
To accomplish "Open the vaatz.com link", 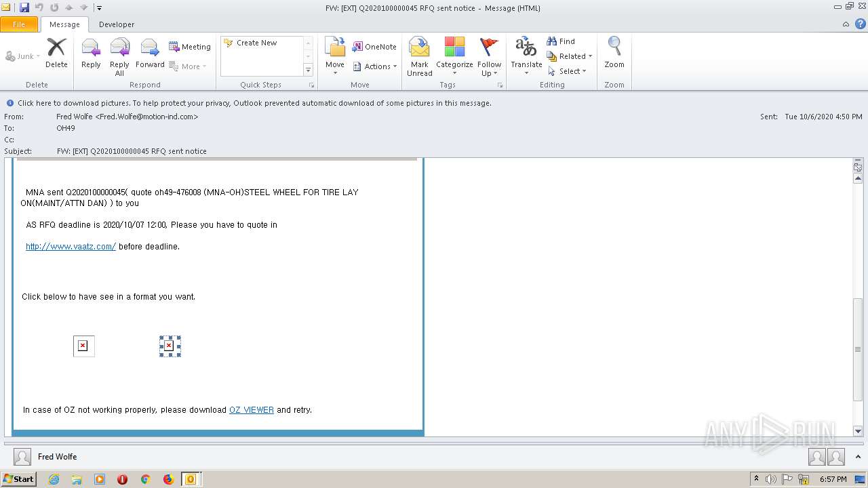I will pyautogui.click(x=71, y=247).
